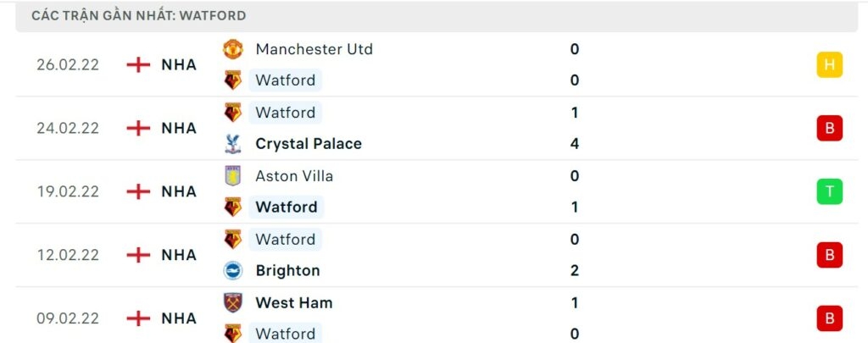Click the West Ham club crest
868x343 pixels.
(x=232, y=302)
